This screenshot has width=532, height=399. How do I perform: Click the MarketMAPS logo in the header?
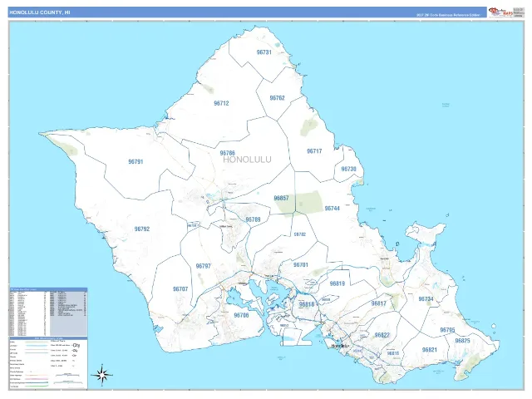click(500, 12)
